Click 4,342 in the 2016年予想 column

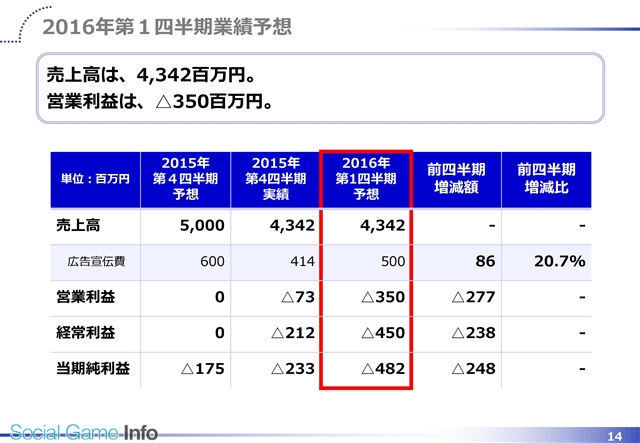tap(382, 225)
